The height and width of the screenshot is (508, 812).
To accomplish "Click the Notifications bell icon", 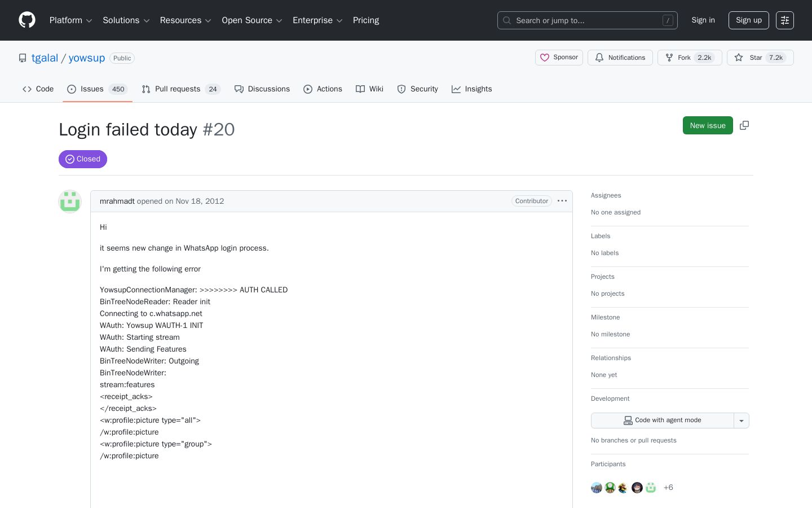I will pyautogui.click(x=599, y=58).
